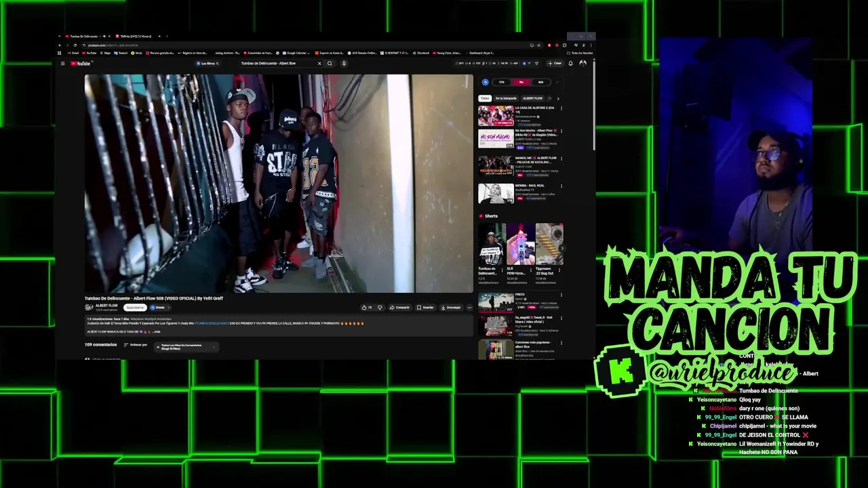
Task: Select the ALBERT FLOW filter chip
Action: point(532,98)
